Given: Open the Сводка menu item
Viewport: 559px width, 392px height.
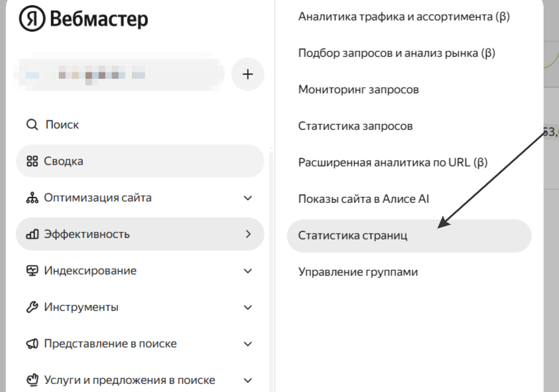Looking at the screenshot, I should pos(140,161).
